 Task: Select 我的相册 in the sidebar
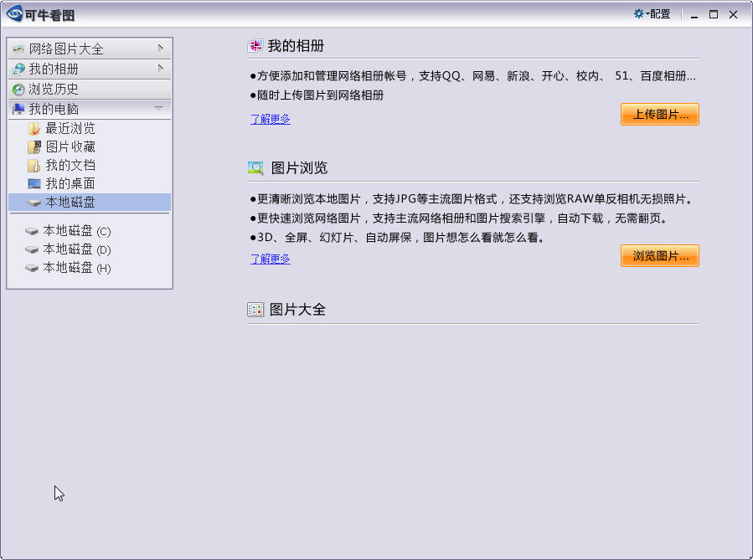tap(90, 69)
